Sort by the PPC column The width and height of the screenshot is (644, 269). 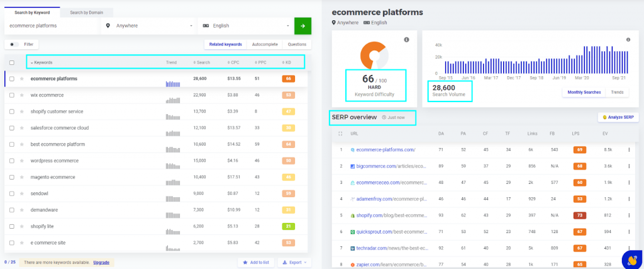pyautogui.click(x=260, y=62)
